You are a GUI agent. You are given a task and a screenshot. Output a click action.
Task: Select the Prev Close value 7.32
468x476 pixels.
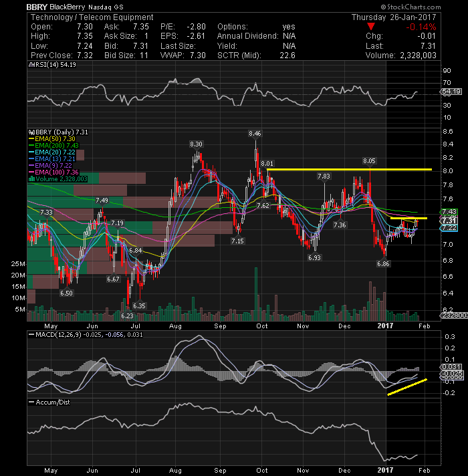coord(85,55)
